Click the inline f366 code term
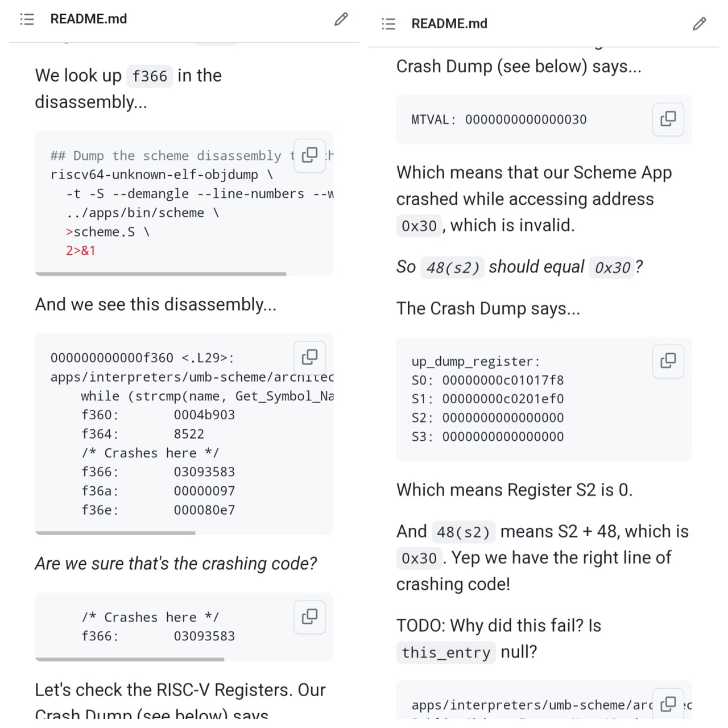 pyautogui.click(x=150, y=76)
